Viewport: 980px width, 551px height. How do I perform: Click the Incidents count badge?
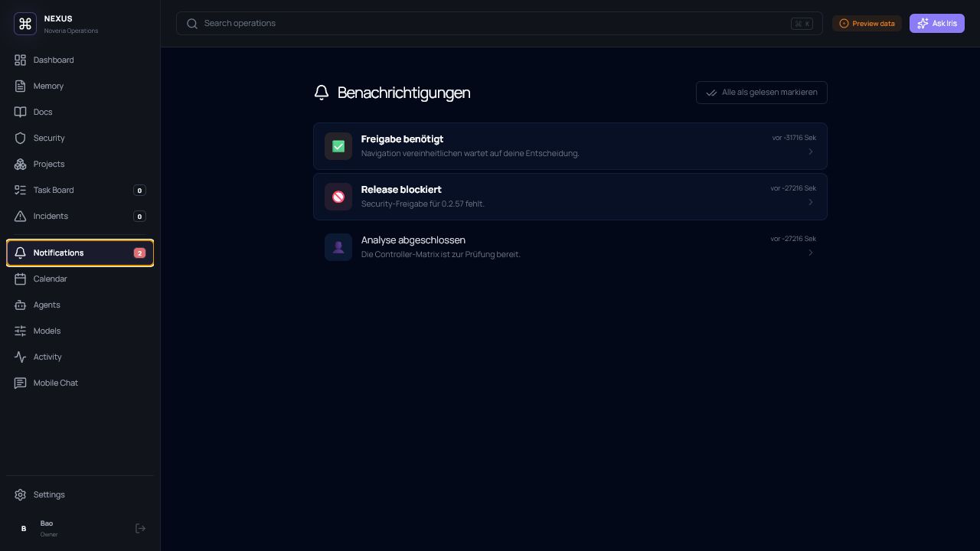click(x=139, y=216)
